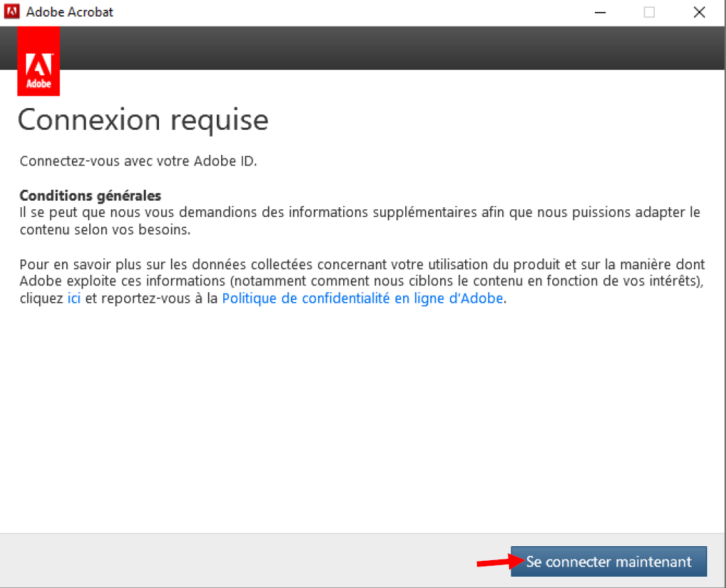Click the "informations supplémentaires" sentence line
The width and height of the screenshot is (726, 588).
[x=359, y=213]
